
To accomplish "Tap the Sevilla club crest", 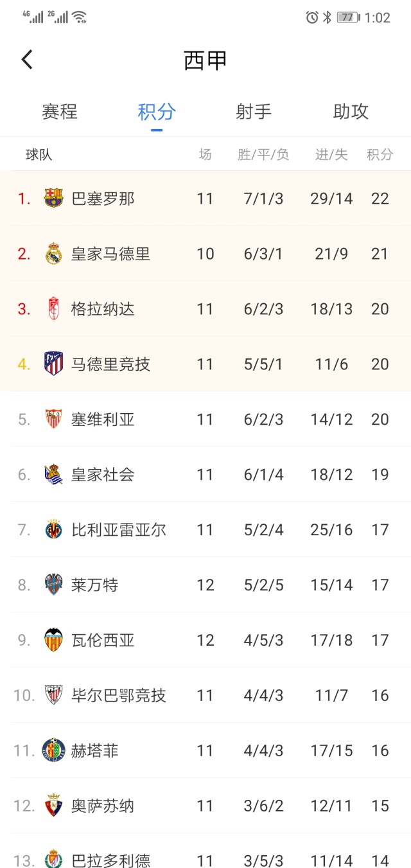I will [x=53, y=420].
